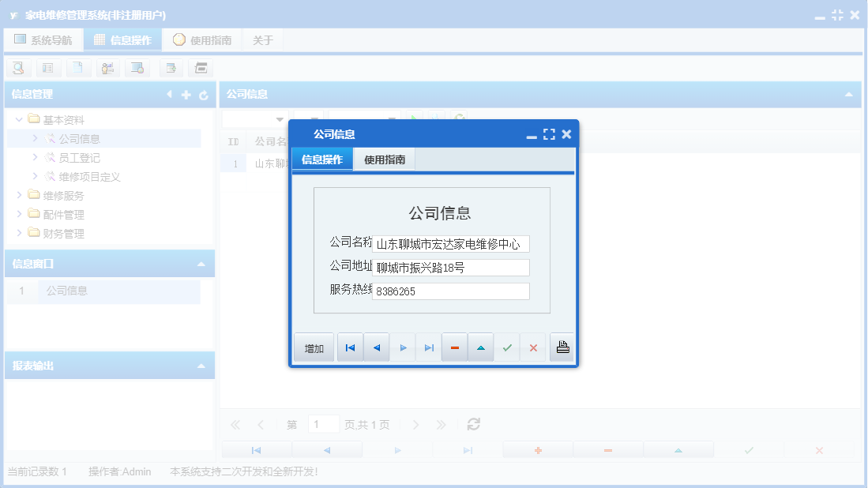Image resolution: width=868 pixels, height=488 pixels.
Task: Click the red X to cancel editing
Action: tap(533, 347)
